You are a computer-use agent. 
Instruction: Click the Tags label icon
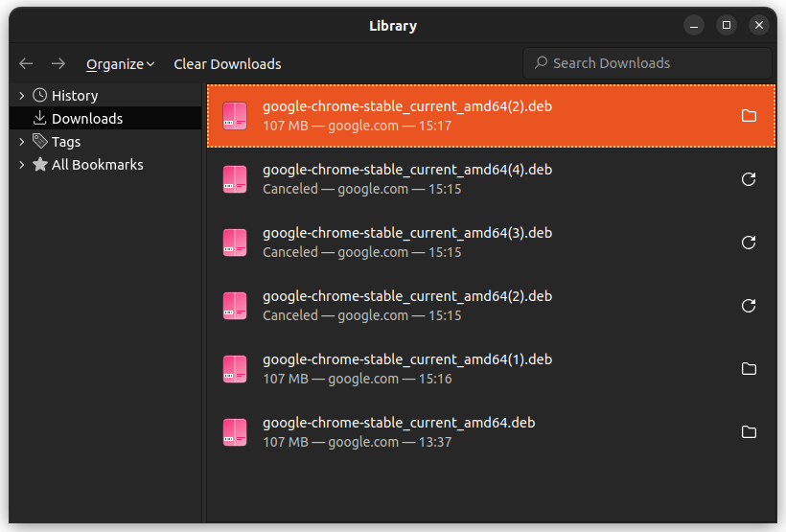(x=40, y=141)
